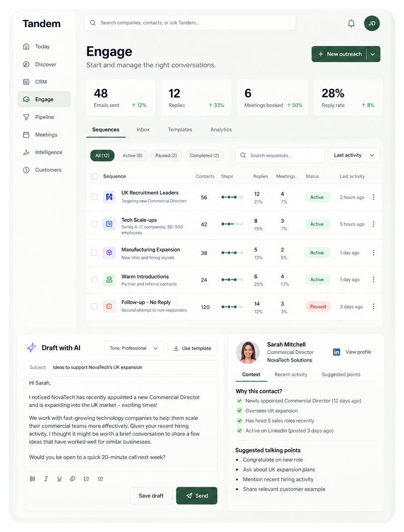Click the LinkedIn icon for Sarah Mitchell

click(x=336, y=352)
